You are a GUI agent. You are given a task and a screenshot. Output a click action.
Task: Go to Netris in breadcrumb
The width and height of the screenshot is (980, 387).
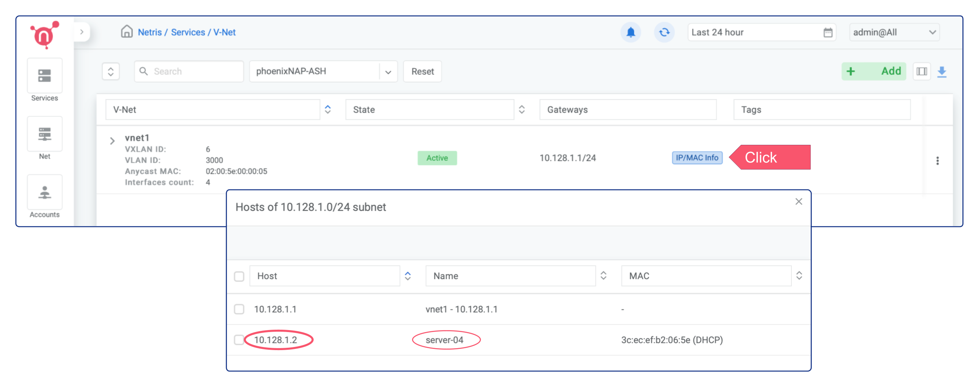tap(150, 32)
